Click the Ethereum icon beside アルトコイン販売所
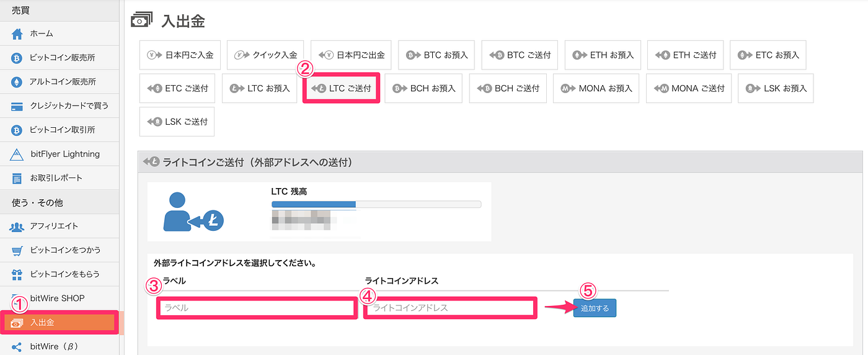Image resolution: width=868 pixels, height=355 pixels. (x=17, y=82)
